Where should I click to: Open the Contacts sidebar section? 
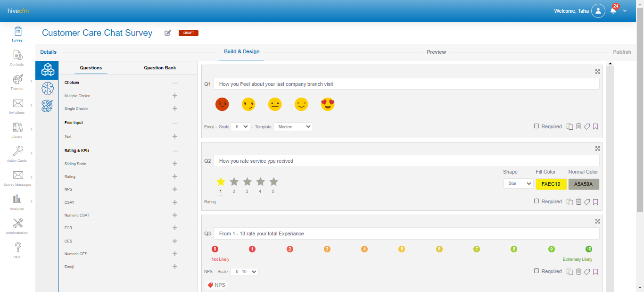coord(17,58)
